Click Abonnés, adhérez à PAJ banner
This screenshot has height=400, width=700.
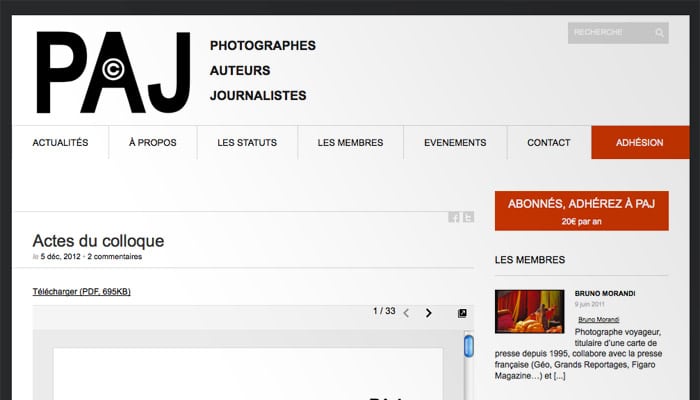pyautogui.click(x=581, y=211)
